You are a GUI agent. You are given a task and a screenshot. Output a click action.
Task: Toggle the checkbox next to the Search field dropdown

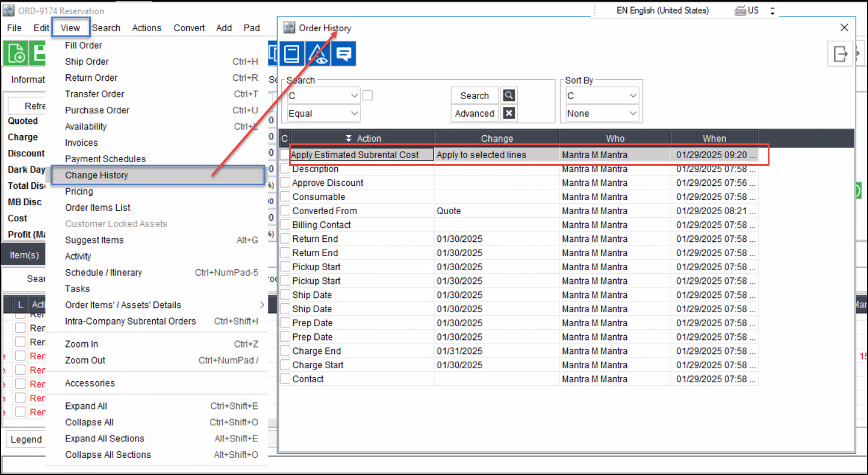point(367,96)
